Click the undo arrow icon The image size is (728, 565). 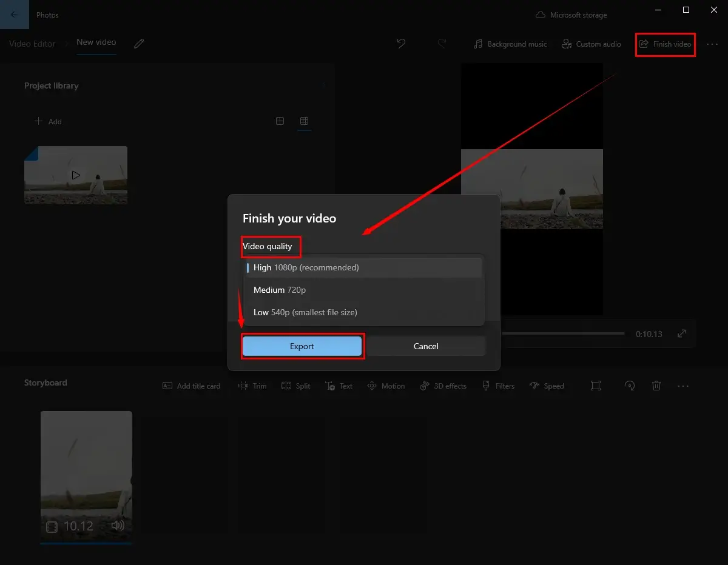click(x=401, y=44)
